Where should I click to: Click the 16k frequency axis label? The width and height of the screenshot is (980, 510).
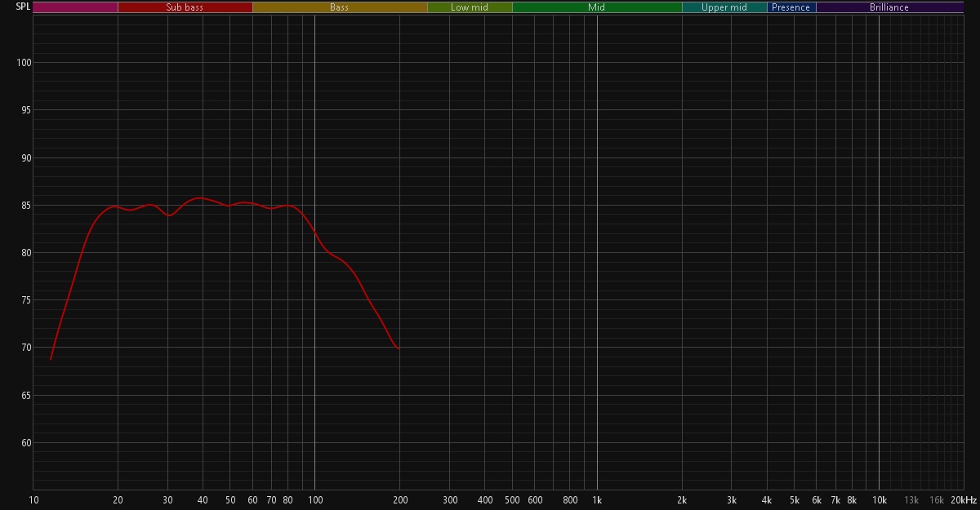coord(937,499)
